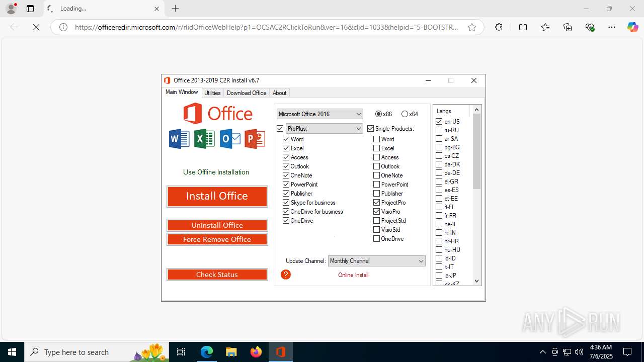
Task: View site information icon in address bar
Action: (x=63, y=27)
